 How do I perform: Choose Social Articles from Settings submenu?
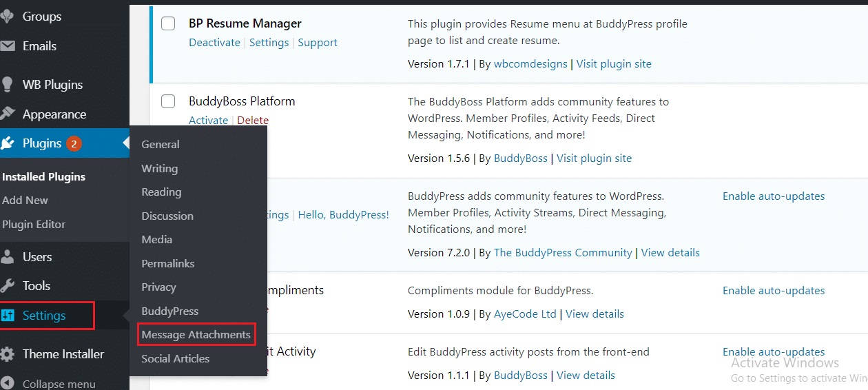point(175,358)
